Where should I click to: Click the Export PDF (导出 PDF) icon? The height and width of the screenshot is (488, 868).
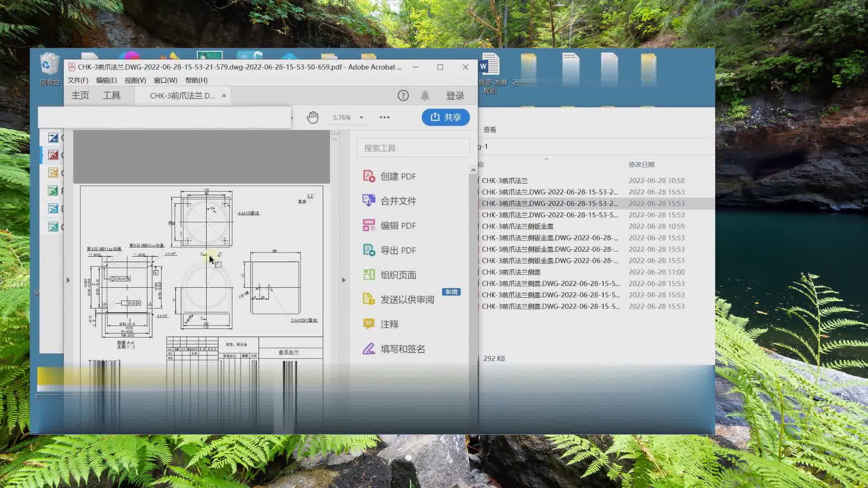pos(369,250)
